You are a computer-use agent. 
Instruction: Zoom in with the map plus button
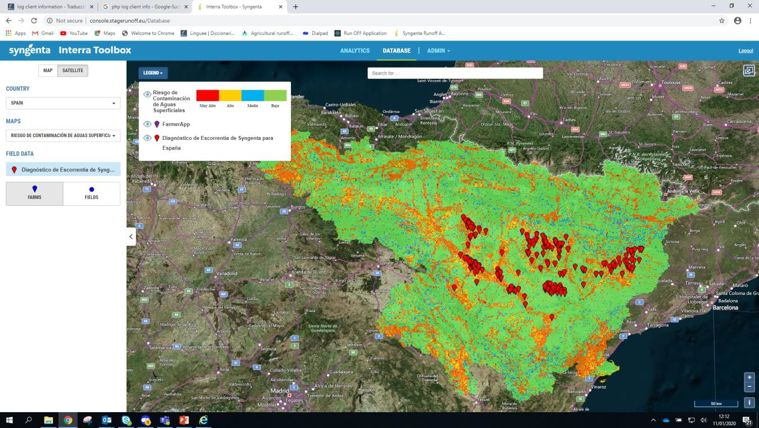[749, 377]
